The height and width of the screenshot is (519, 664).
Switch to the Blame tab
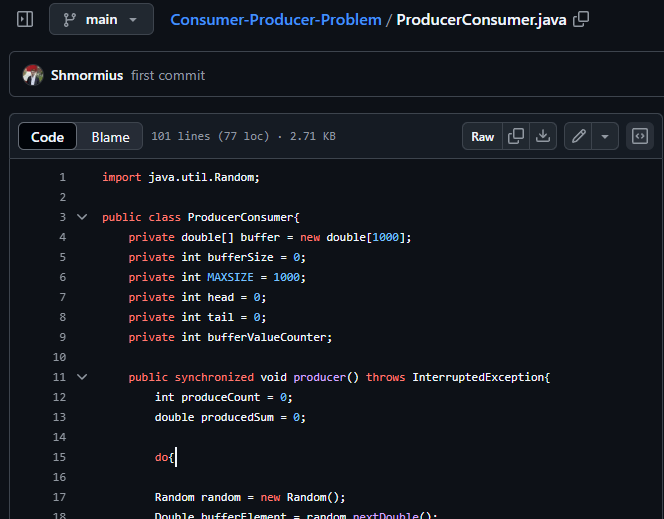point(111,137)
